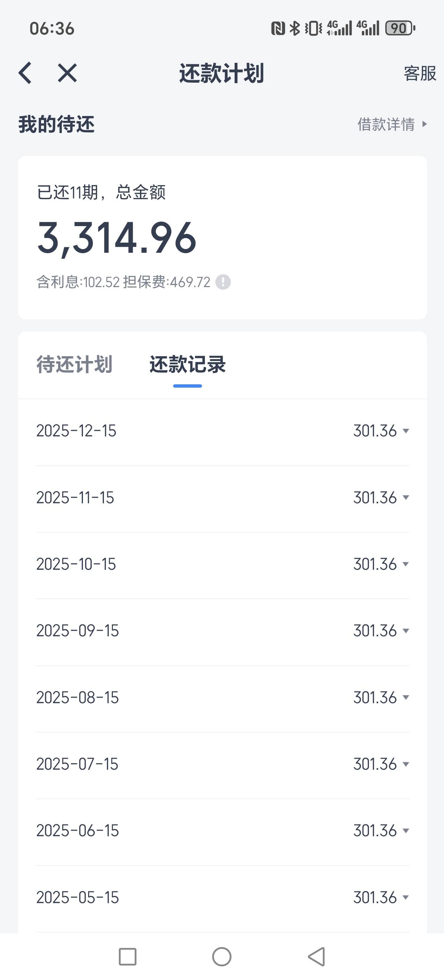Image resolution: width=444 pixels, height=980 pixels.
Task: Tap the total amount 3,314.96
Action: coord(117,238)
